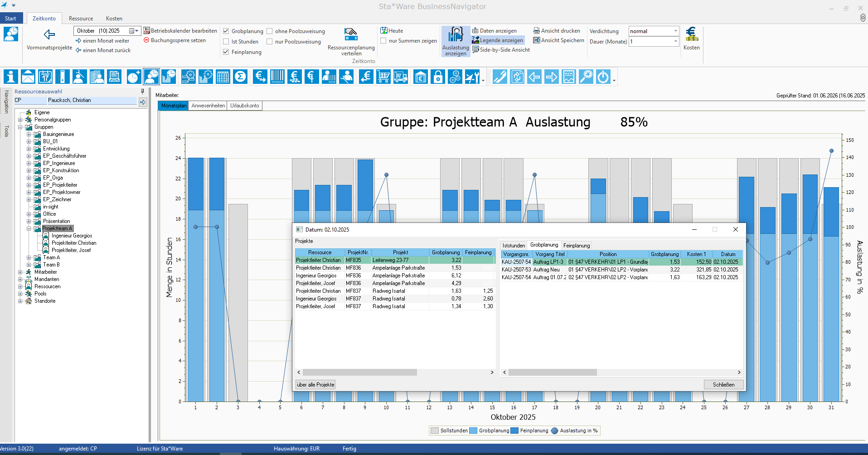Click the Schließen button in dialog
Screen dimensions: 868x455
(x=723, y=385)
